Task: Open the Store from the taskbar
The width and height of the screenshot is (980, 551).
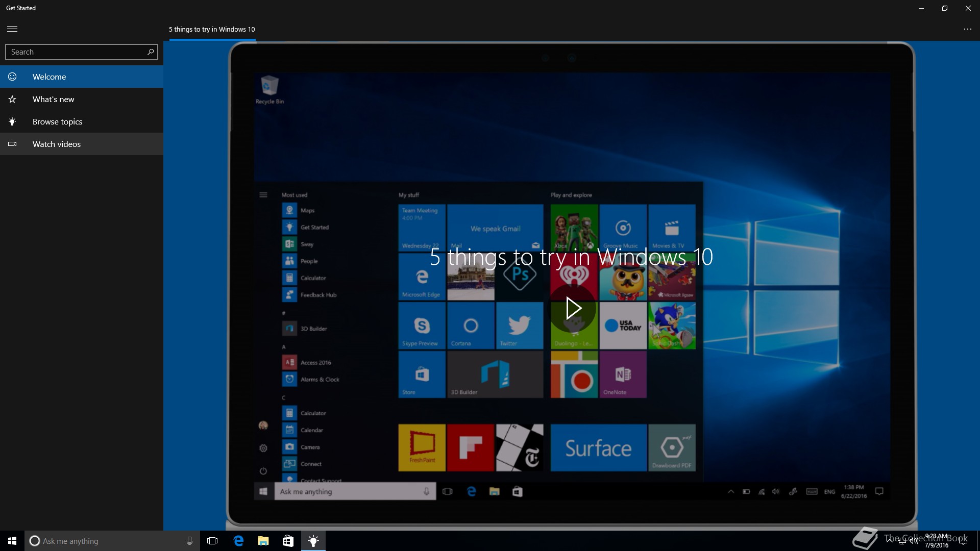Action: coord(288,541)
